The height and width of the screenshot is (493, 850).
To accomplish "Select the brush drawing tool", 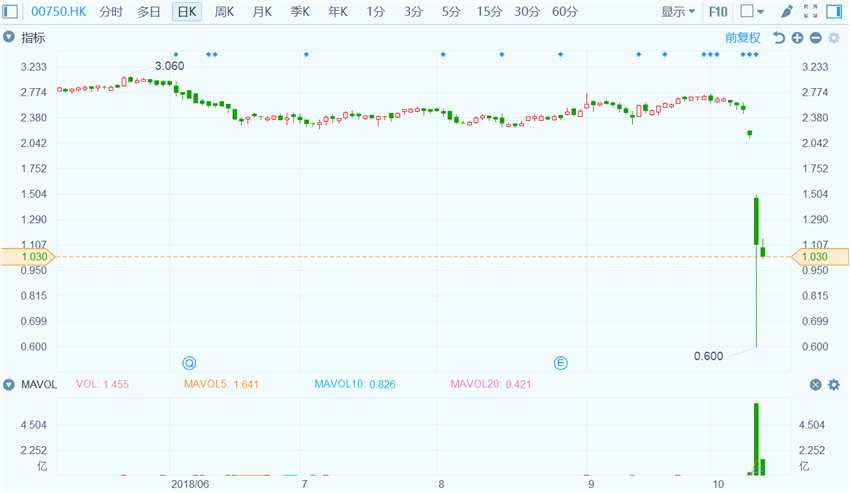I will click(787, 11).
